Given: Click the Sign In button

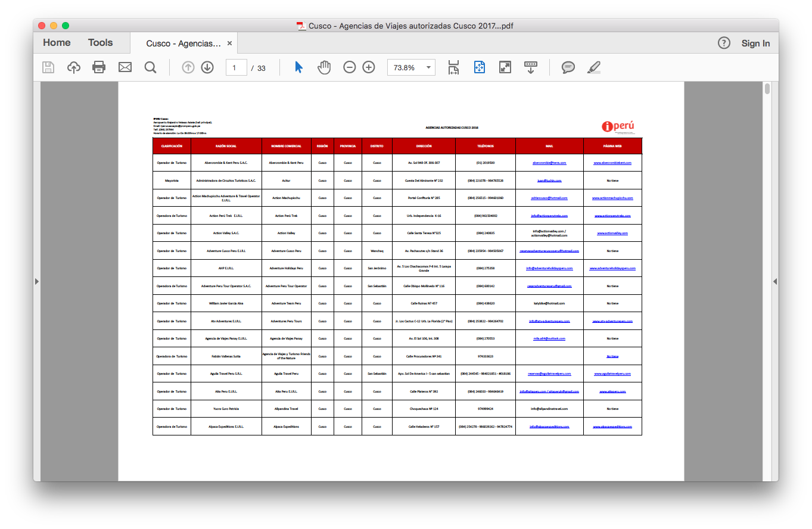Looking at the screenshot, I should 755,43.
